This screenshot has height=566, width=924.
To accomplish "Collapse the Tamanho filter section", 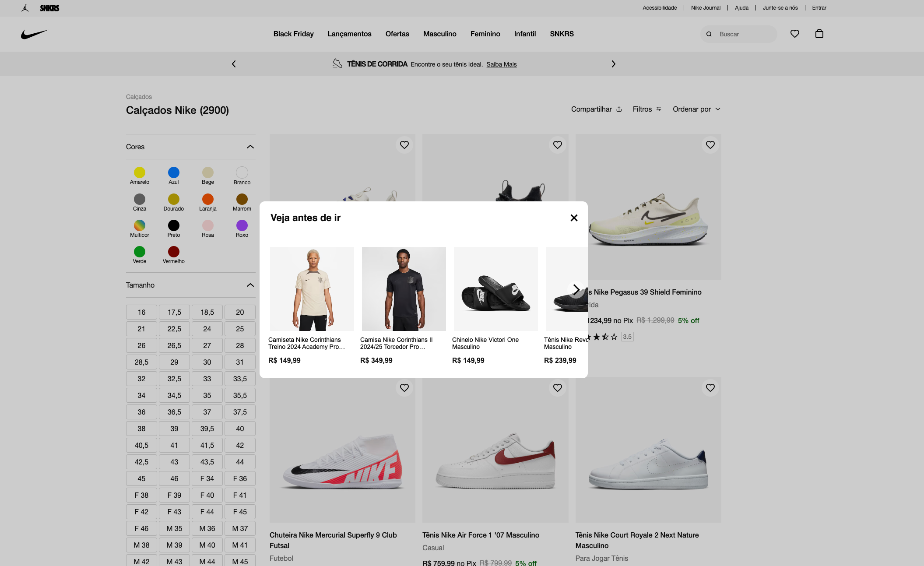I will 250,285.
